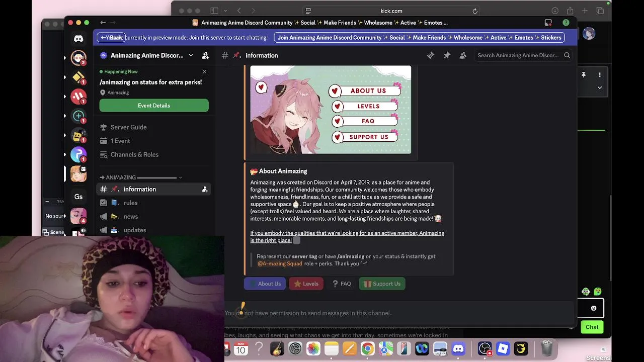Click the pin icon in Kick chat panel

(x=584, y=75)
